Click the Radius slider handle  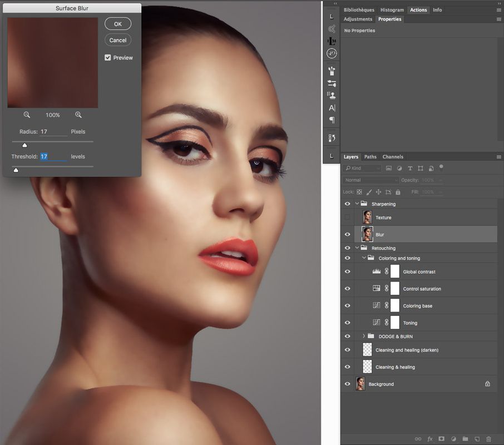[x=24, y=145]
